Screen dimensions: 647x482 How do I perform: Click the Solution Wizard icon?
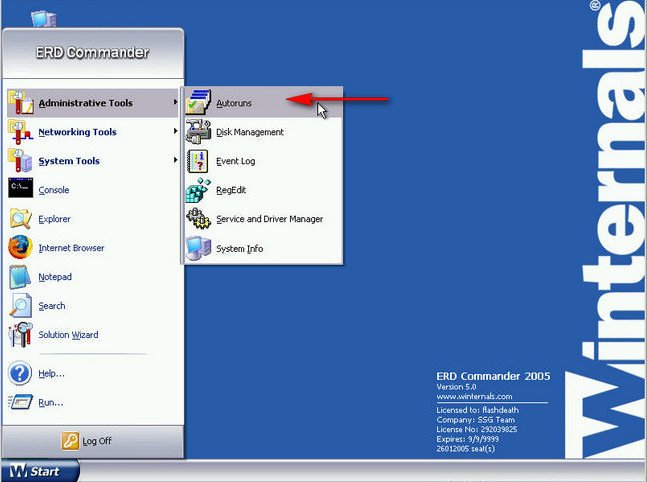click(x=21, y=334)
